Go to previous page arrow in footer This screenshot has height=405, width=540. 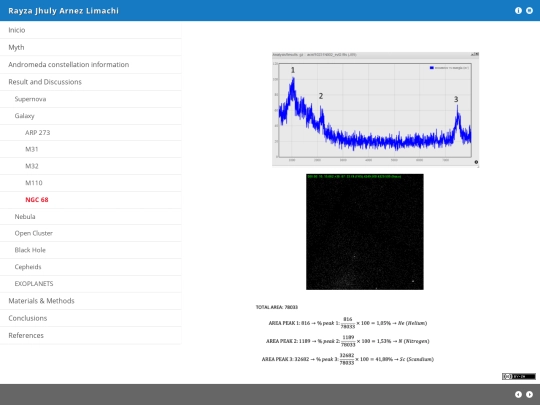tap(518, 395)
